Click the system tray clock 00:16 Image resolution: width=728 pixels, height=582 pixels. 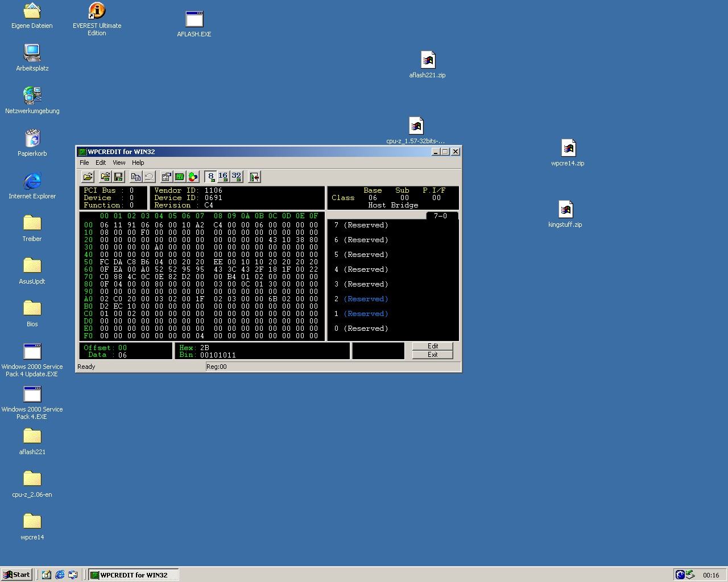click(711, 575)
